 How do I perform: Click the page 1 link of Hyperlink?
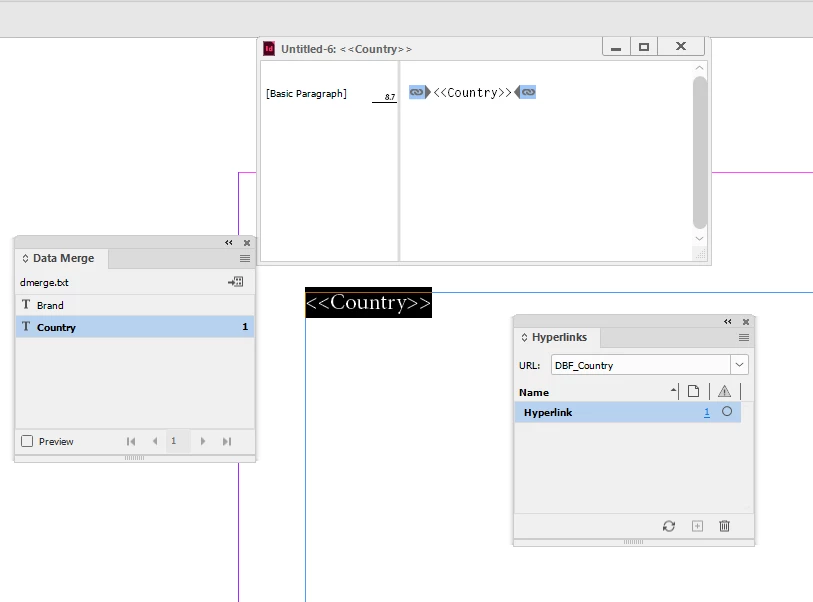coord(707,412)
